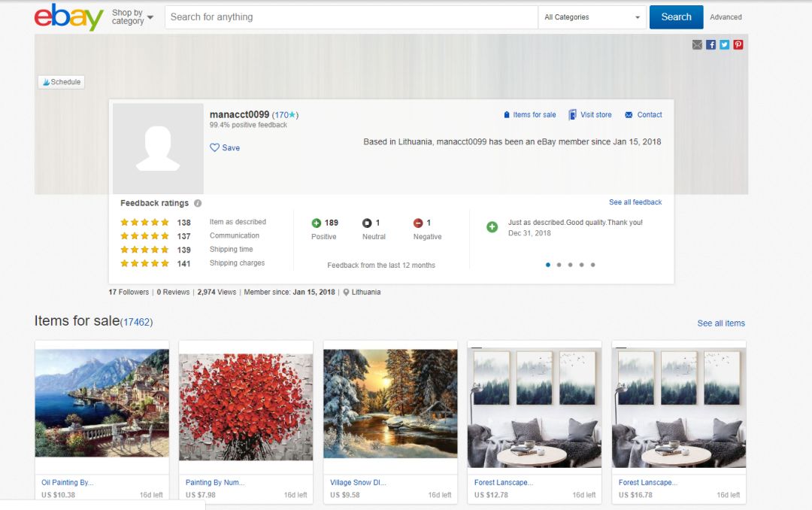This screenshot has width=812, height=510.
Task: Share profile on Facebook
Action: point(710,45)
